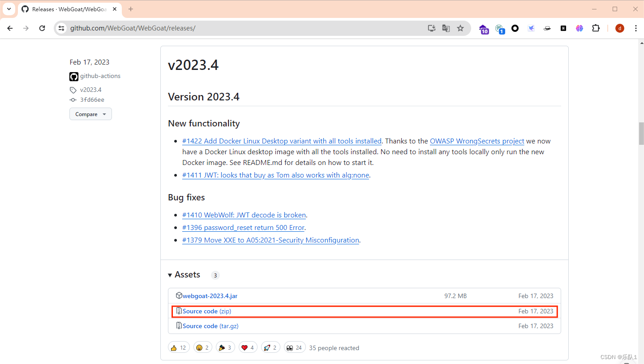This screenshot has width=644, height=364.
Task: Download webgoat-2023.4.jar
Action: click(x=210, y=296)
